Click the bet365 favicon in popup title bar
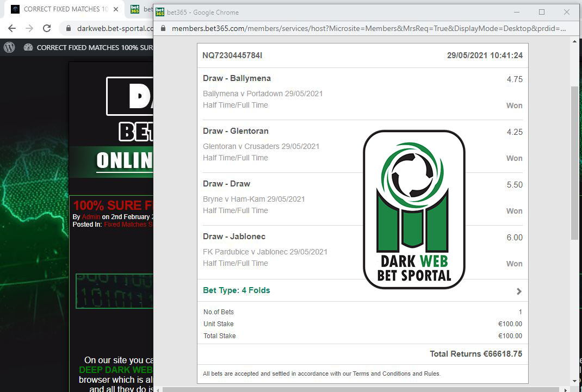The height and width of the screenshot is (392, 582). point(159,13)
